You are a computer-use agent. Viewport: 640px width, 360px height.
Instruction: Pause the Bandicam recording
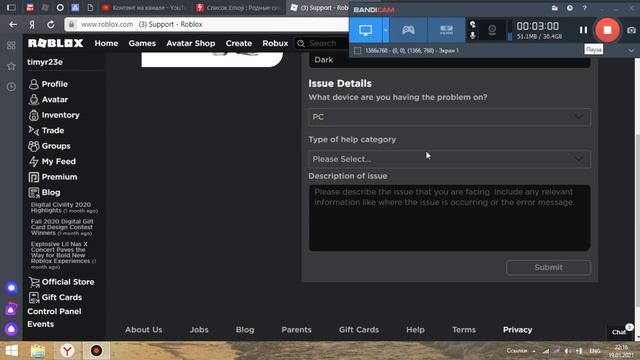tap(583, 30)
